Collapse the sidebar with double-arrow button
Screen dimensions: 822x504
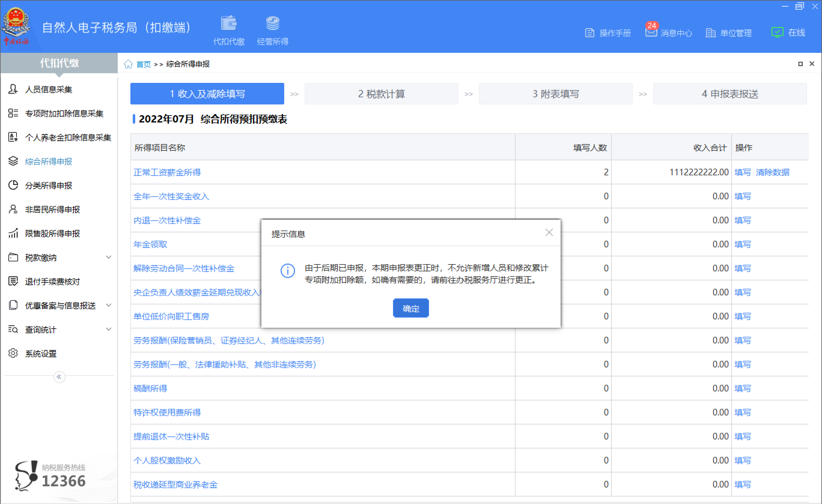point(59,377)
